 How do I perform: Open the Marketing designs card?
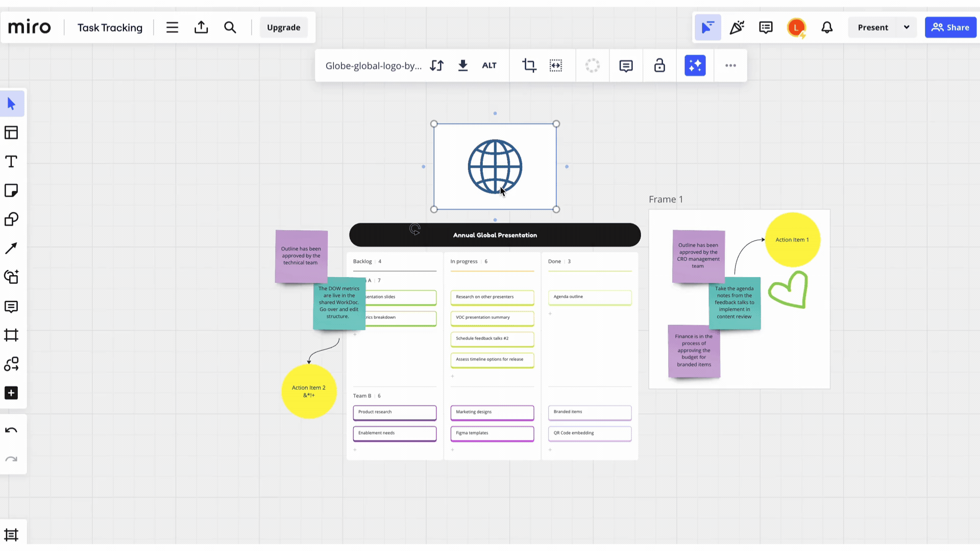pyautogui.click(x=492, y=412)
